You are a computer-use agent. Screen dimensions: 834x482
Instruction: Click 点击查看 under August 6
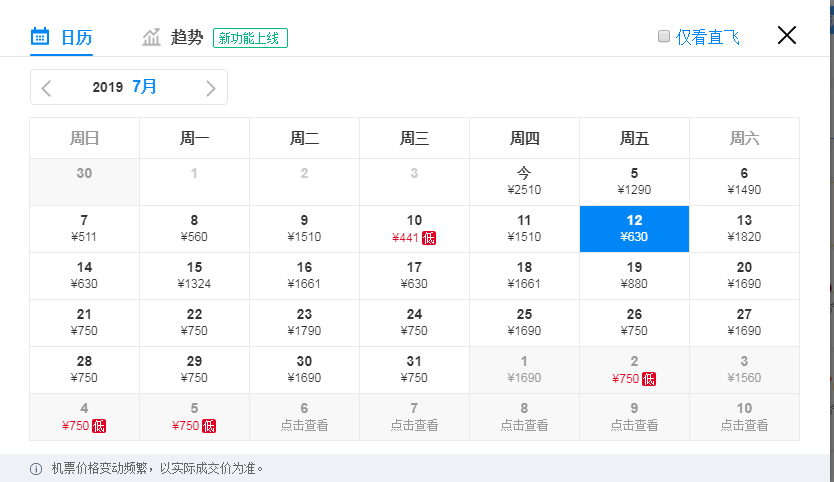point(304,425)
